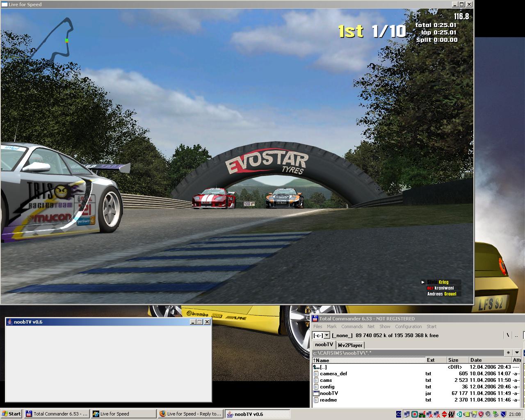This screenshot has height=420, width=525.
Task: Switch to Firefox 'Live for Speed - Reply to' task
Action: pos(190,414)
